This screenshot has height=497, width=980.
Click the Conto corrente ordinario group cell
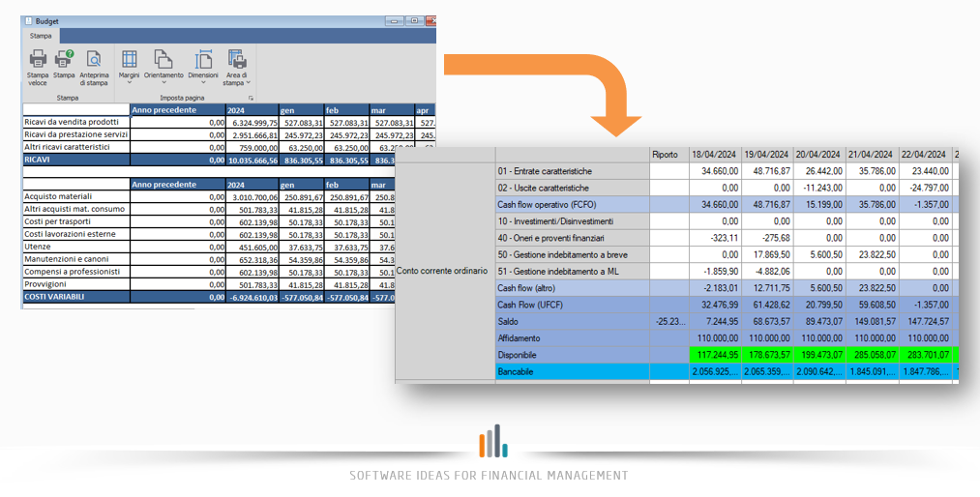pos(445,271)
